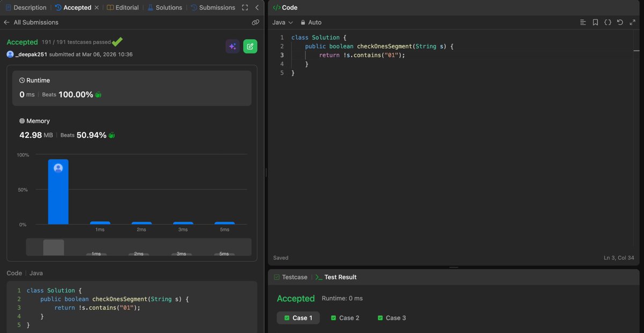The height and width of the screenshot is (333, 644).
Task: Click the curly braces snippet icon
Action: (x=608, y=23)
